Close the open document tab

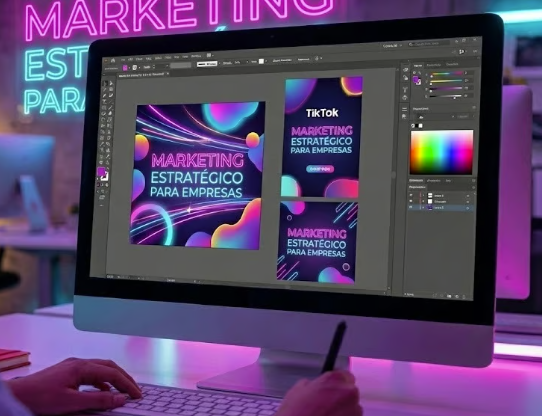pos(168,74)
